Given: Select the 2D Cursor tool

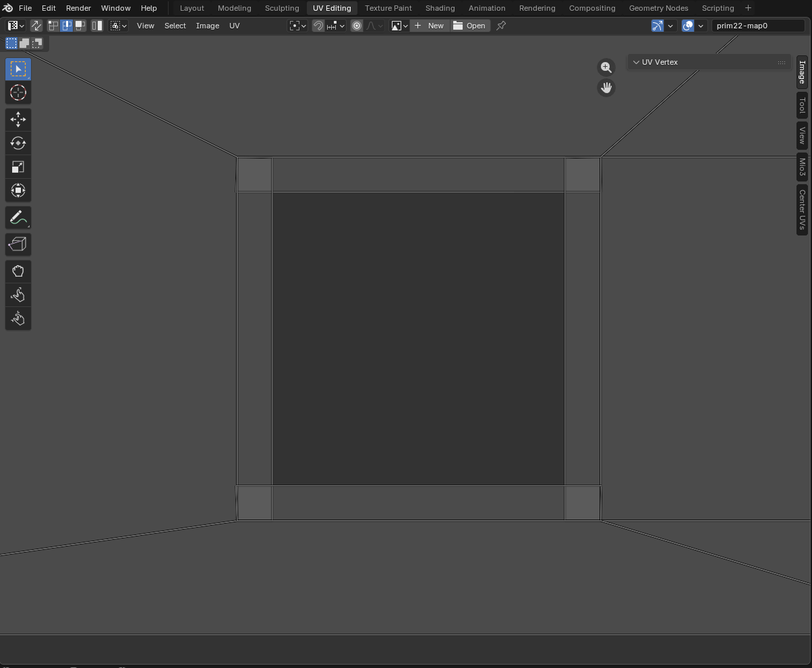Looking at the screenshot, I should click(x=18, y=92).
